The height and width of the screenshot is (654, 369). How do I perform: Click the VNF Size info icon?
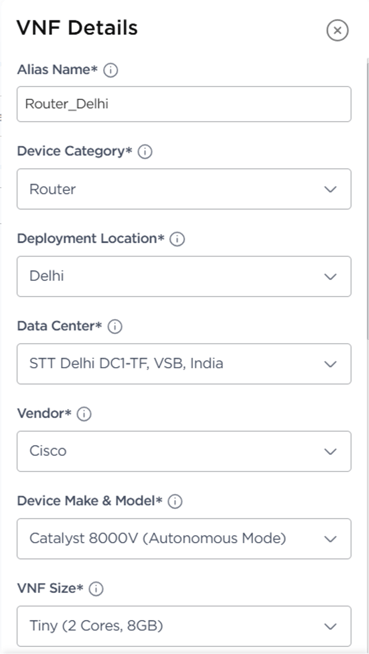(x=96, y=589)
